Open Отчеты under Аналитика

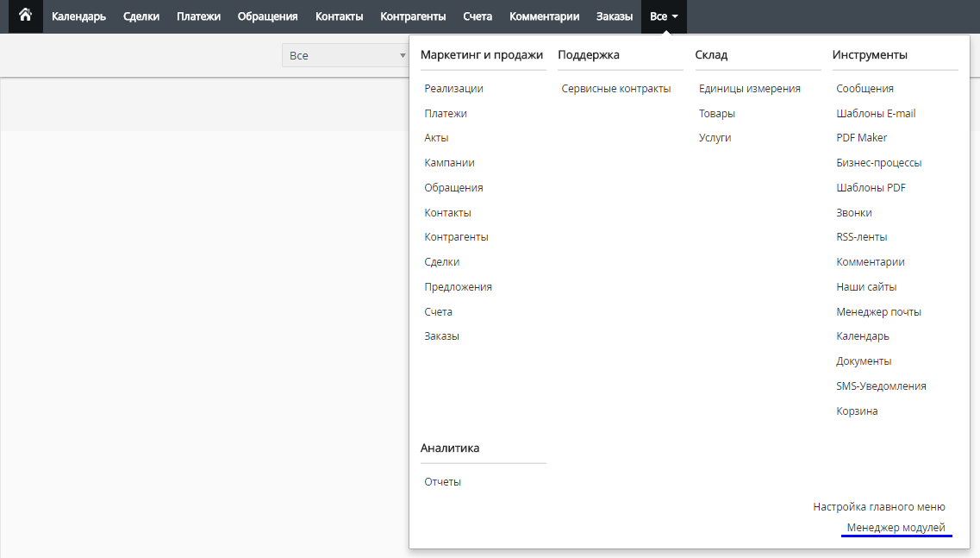[x=442, y=482]
